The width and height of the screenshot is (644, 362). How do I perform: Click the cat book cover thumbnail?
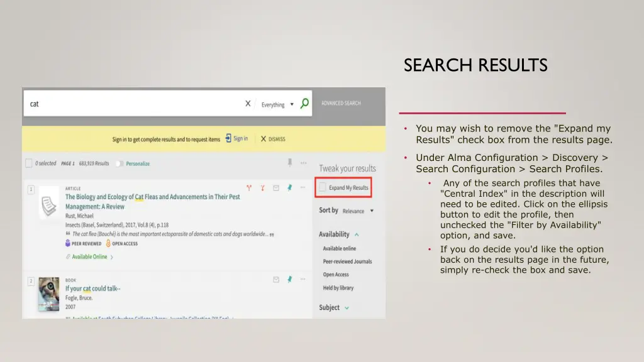coord(49,294)
